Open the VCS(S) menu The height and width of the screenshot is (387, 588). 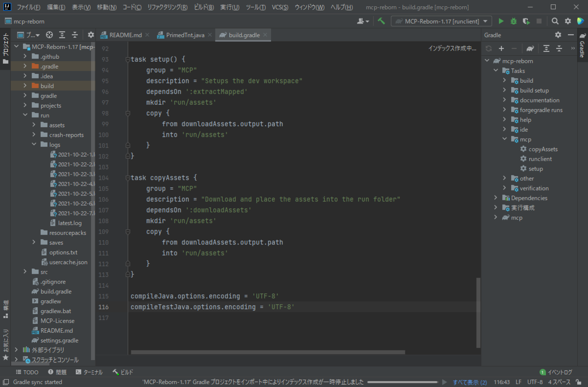click(280, 7)
